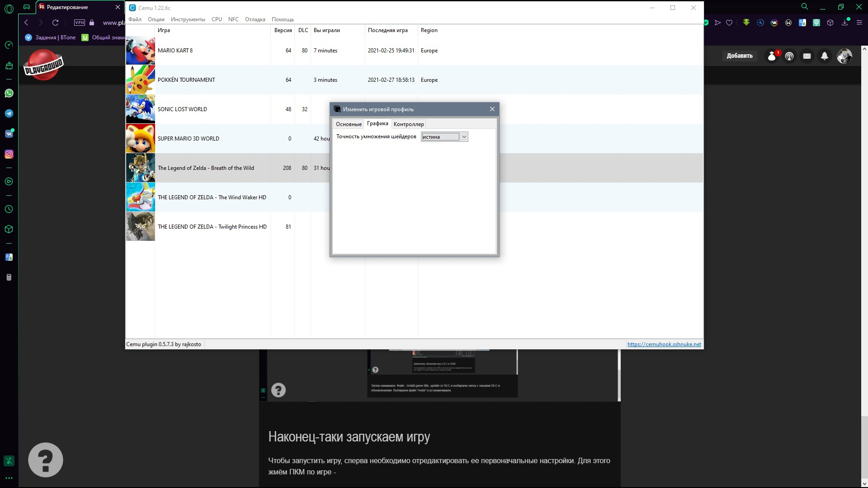Open the Opera GX menu logo

click(x=9, y=8)
